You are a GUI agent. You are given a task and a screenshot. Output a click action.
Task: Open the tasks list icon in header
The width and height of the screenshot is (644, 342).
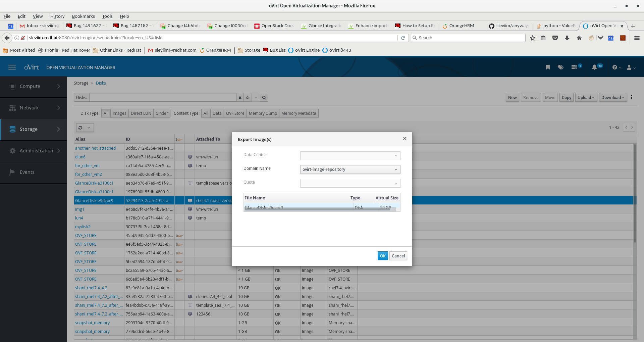tap(574, 67)
